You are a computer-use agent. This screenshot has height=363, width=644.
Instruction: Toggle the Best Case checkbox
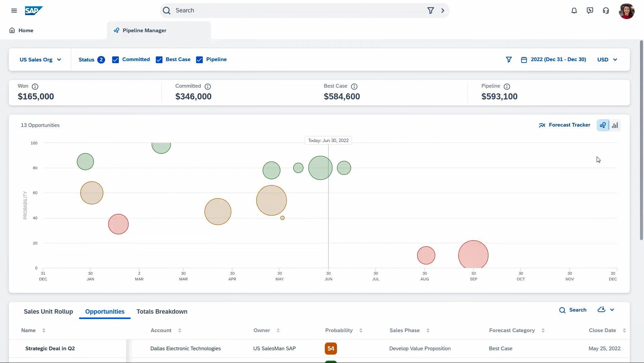click(x=159, y=60)
